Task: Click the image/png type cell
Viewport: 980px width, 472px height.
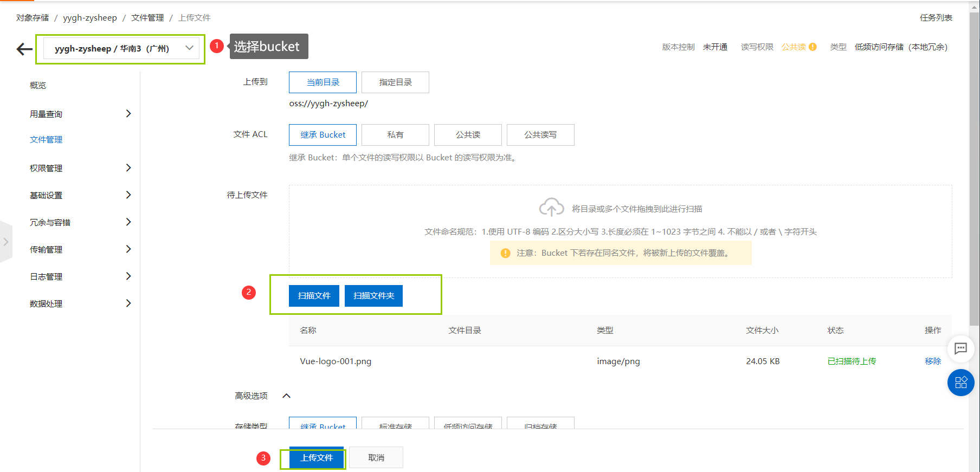Action: 618,361
